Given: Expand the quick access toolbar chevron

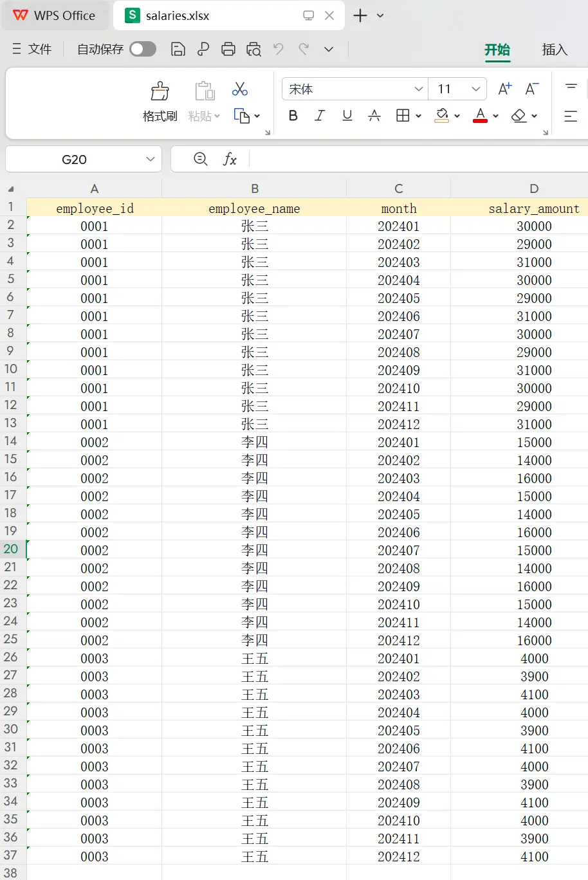Looking at the screenshot, I should click(x=329, y=49).
